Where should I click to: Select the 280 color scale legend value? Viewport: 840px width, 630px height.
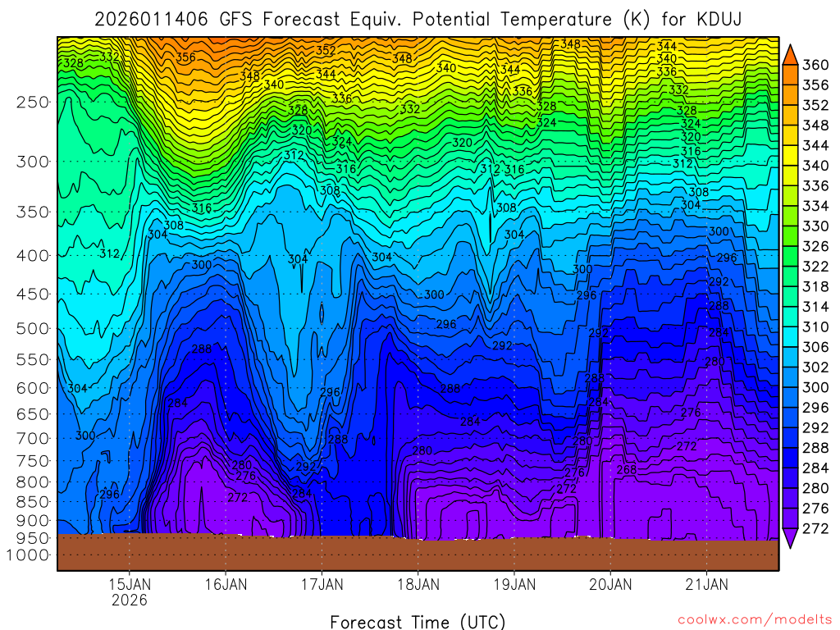815,488
